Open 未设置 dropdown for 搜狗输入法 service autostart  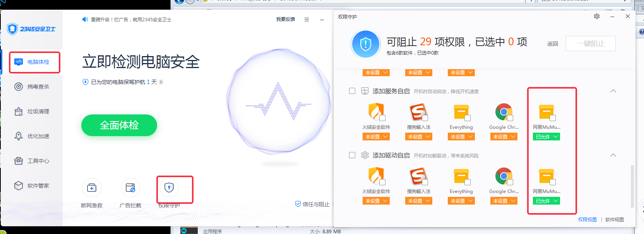point(419,137)
